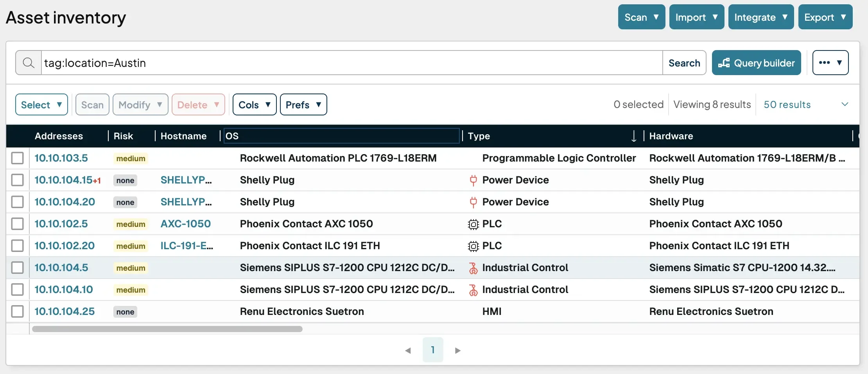The width and height of the screenshot is (868, 374).
Task: Open the Export dropdown
Action: click(x=825, y=17)
